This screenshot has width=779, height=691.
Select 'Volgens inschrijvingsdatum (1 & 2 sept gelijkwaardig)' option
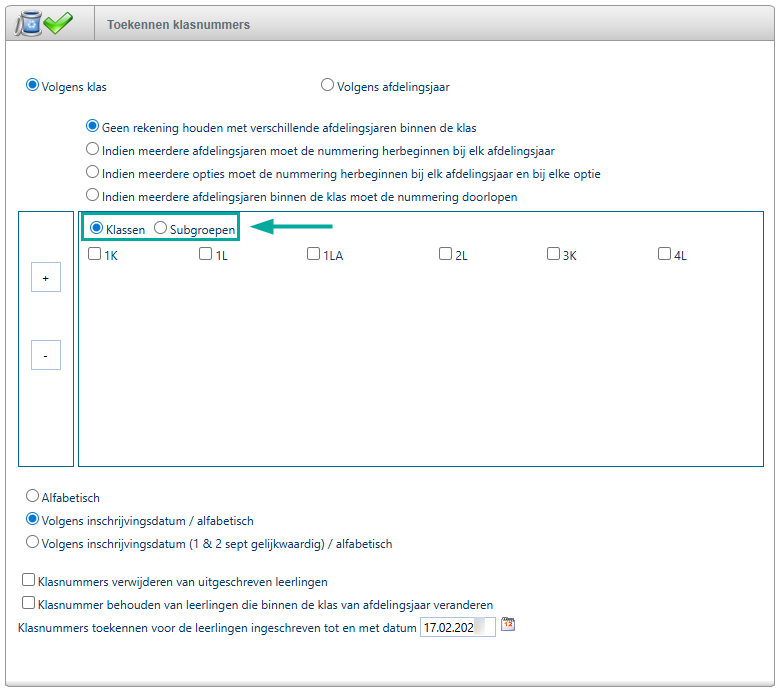click(33, 543)
